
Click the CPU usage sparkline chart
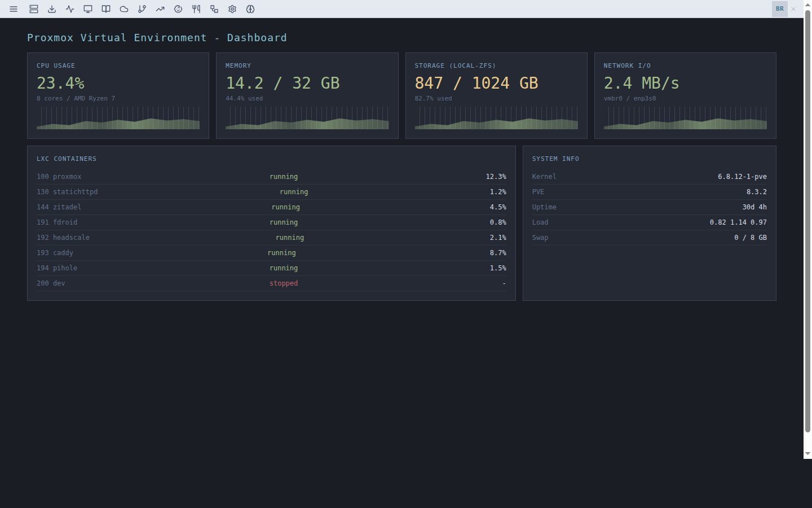(118, 118)
